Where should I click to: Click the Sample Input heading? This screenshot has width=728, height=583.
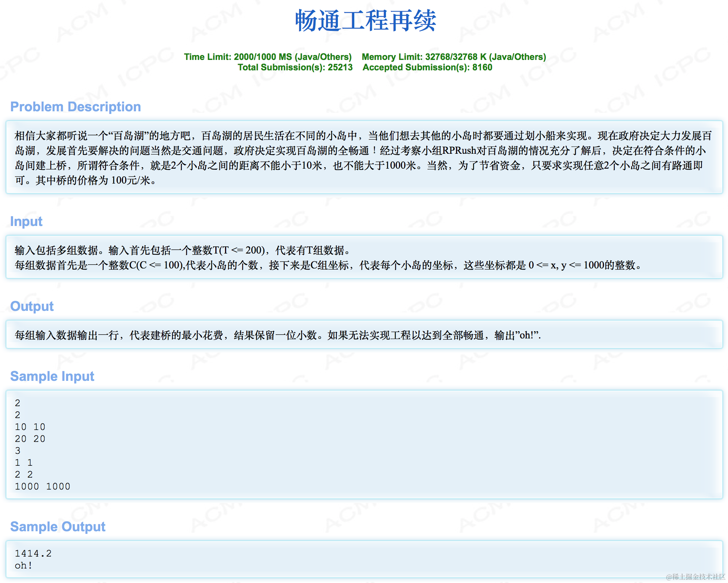coord(52,376)
